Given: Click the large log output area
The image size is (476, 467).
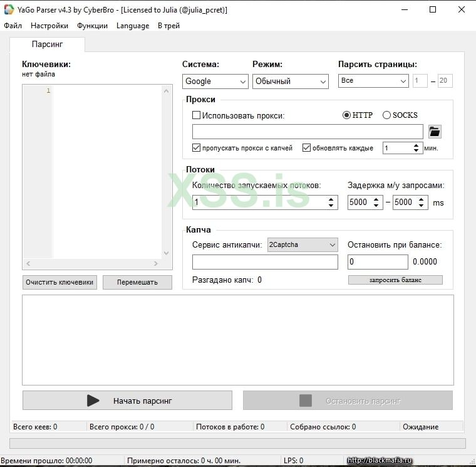Looking at the screenshot, I should point(238,340).
